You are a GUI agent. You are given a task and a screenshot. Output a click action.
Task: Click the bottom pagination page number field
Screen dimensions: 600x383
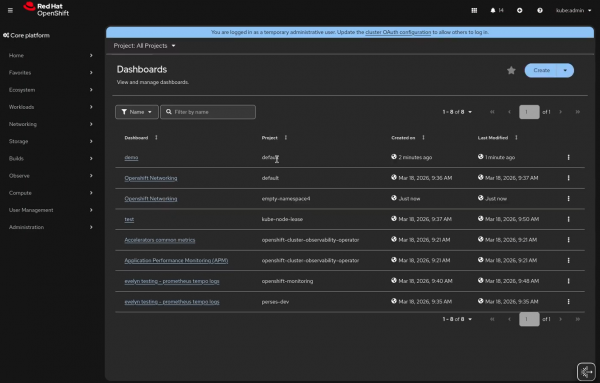[529, 319]
